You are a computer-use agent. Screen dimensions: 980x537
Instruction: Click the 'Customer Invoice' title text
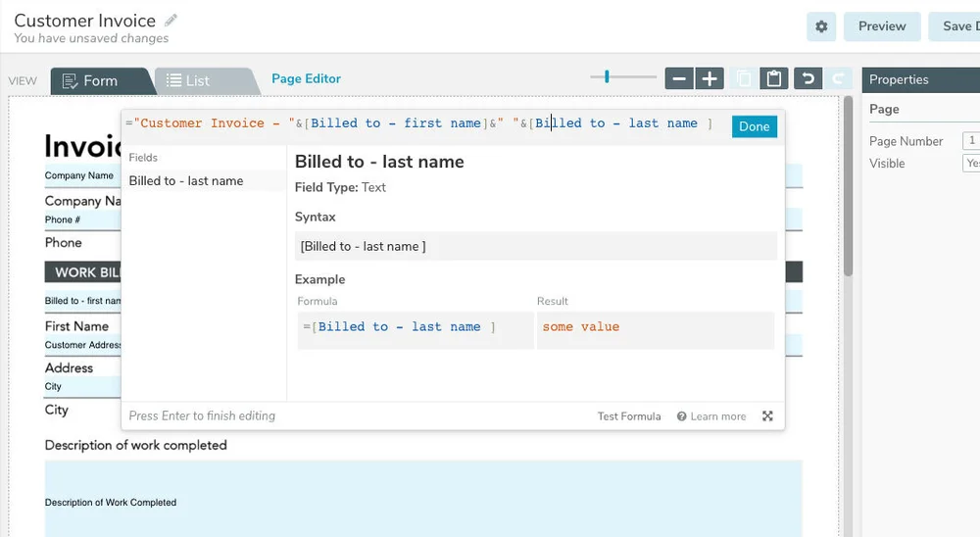coord(85,21)
